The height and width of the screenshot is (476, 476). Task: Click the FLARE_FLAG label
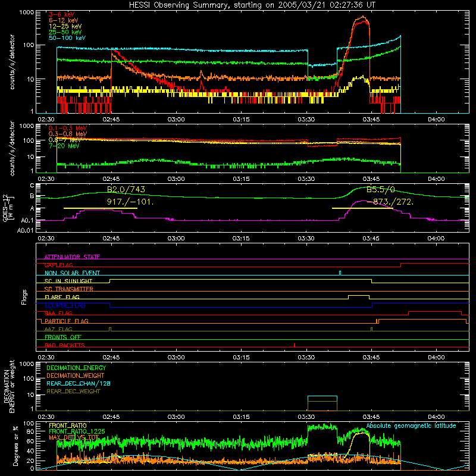point(62,297)
